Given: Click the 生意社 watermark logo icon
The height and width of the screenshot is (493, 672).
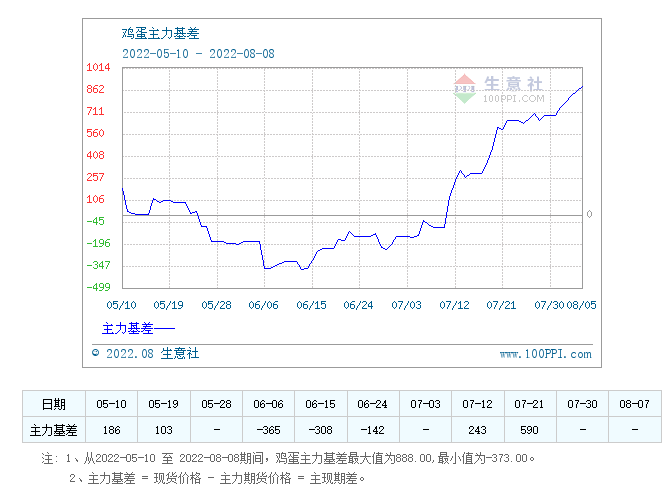Looking at the screenshot, I should click(465, 87).
